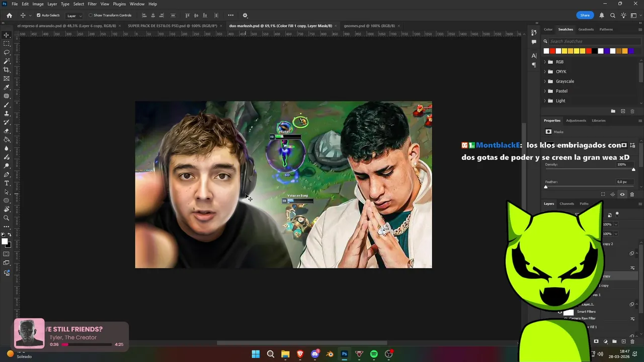
Task: Delete mask trash icon in Properties
Action: [632, 195]
